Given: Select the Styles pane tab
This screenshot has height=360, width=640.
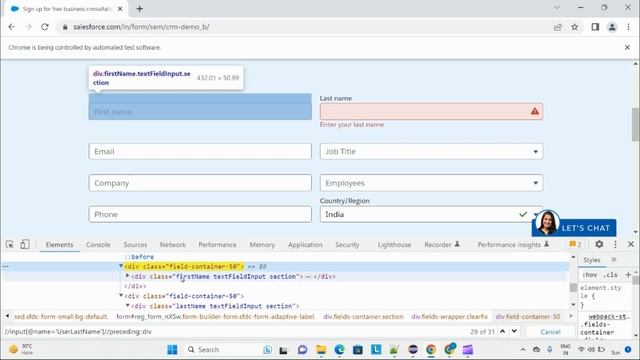Looking at the screenshot, I should [x=591, y=260].
